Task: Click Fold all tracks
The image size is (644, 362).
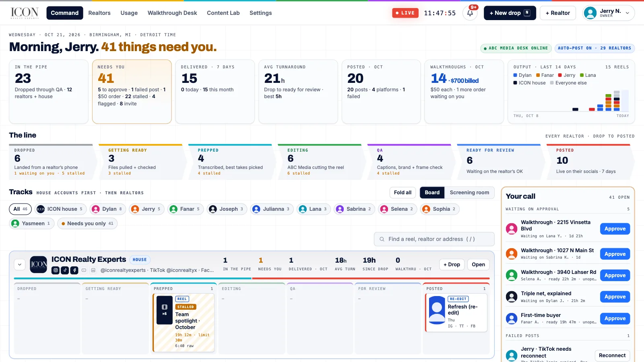Action: coord(402,193)
